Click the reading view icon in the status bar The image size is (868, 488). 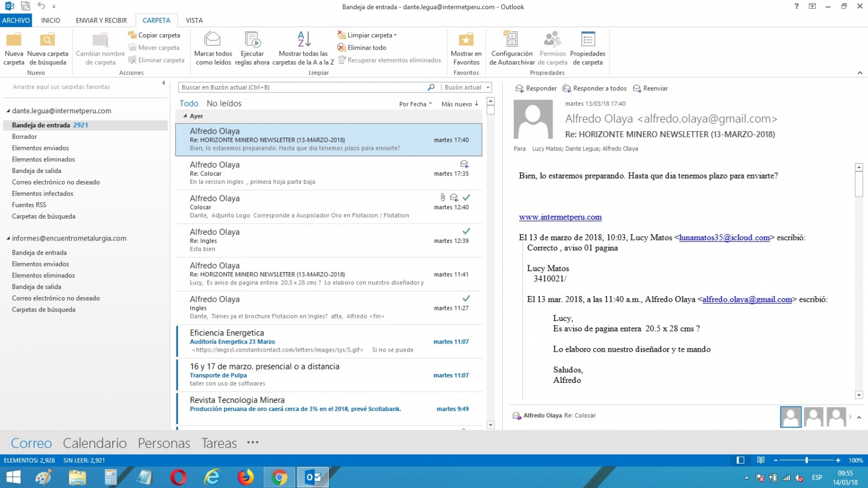tap(761, 460)
